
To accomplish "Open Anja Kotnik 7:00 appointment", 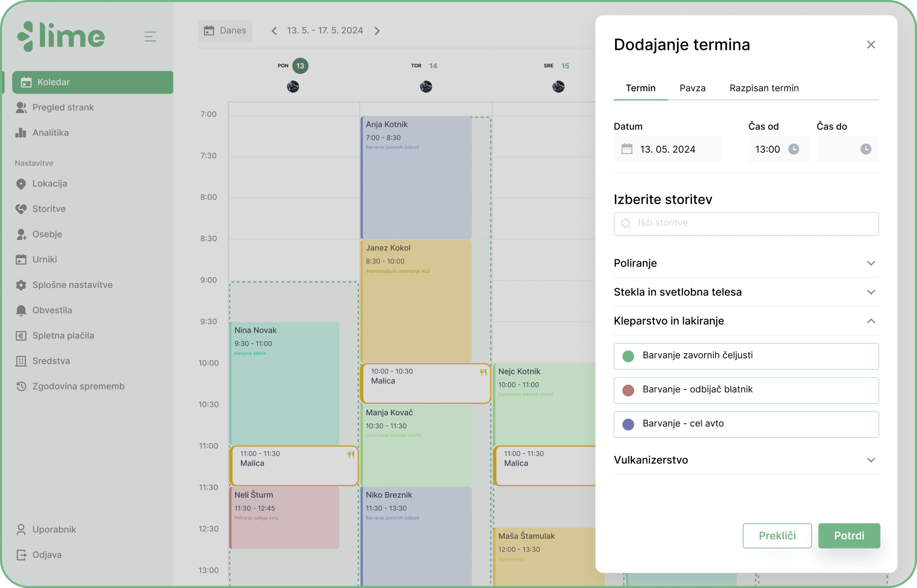I will [x=416, y=178].
